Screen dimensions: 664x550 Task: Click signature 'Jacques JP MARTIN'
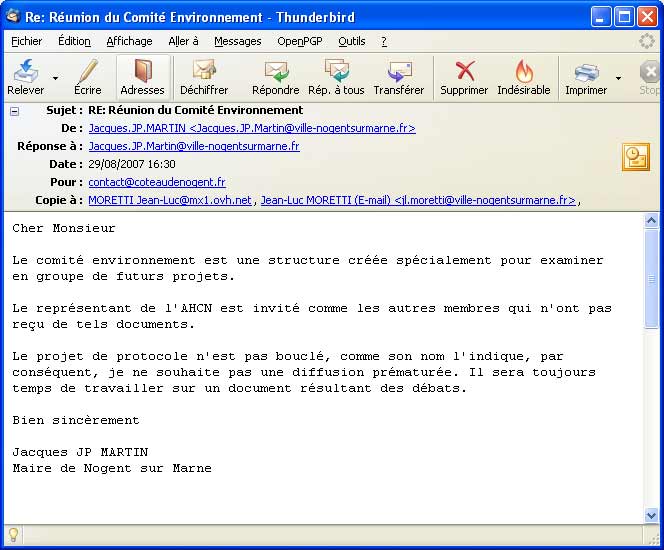tap(80, 452)
